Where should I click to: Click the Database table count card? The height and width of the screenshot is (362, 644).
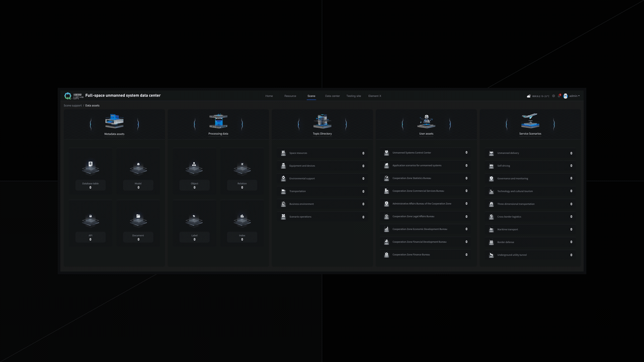click(91, 186)
